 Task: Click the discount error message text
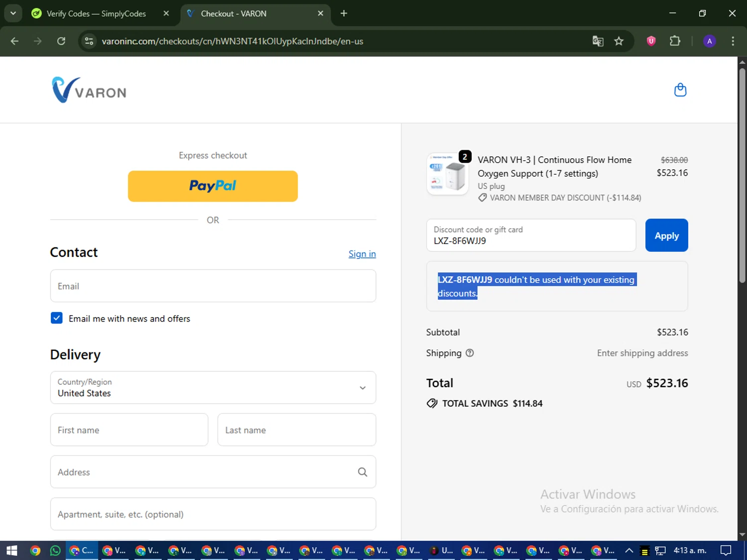(536, 286)
